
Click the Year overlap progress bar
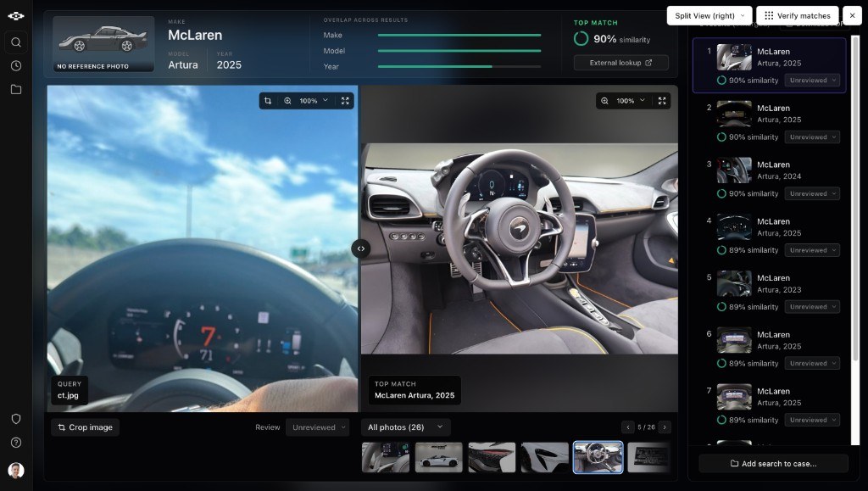pos(459,66)
